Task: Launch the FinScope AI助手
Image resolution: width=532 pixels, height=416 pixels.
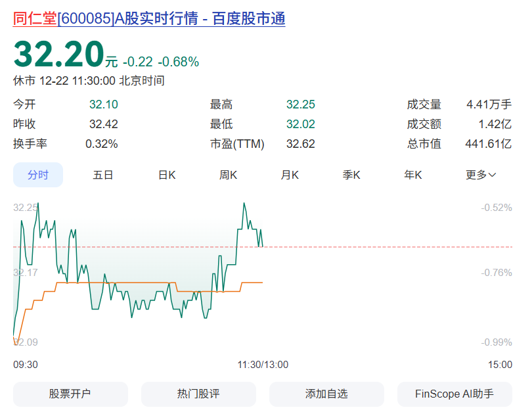Action: coord(454,394)
